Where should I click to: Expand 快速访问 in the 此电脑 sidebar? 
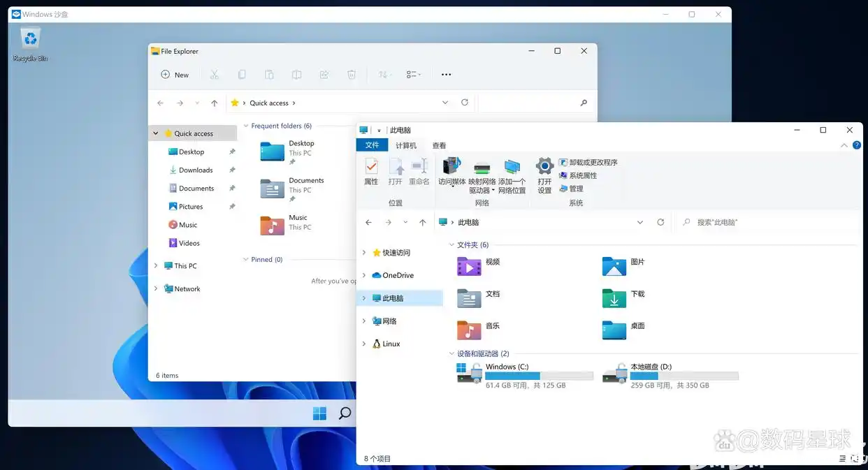(364, 253)
